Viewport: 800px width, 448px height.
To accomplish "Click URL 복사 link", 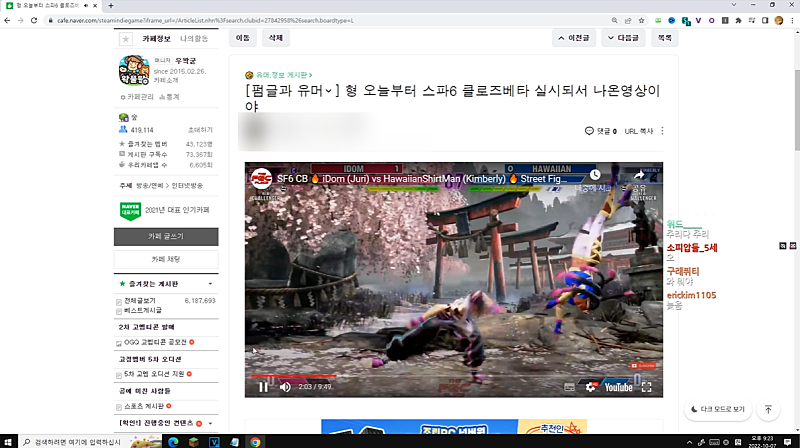I will [639, 131].
